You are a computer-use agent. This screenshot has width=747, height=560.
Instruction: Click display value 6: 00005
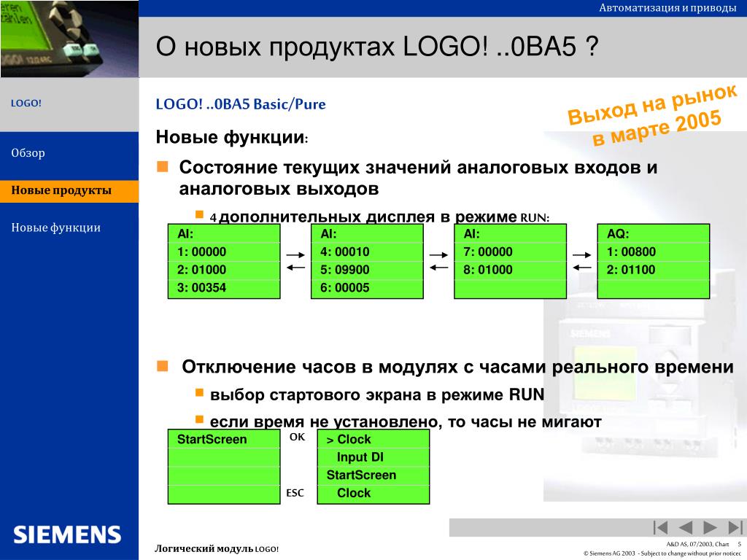click(x=345, y=287)
